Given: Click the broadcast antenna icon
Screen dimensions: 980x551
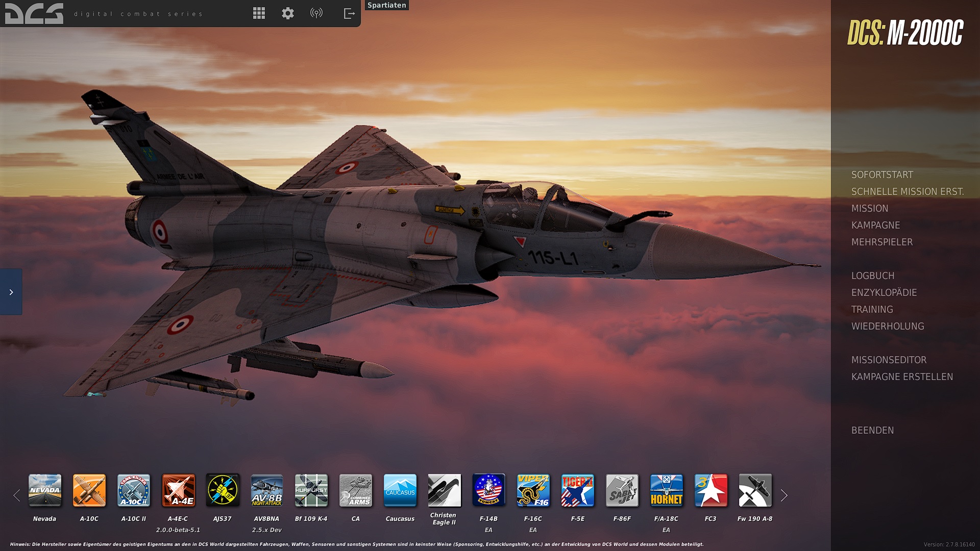Looking at the screenshot, I should [317, 13].
